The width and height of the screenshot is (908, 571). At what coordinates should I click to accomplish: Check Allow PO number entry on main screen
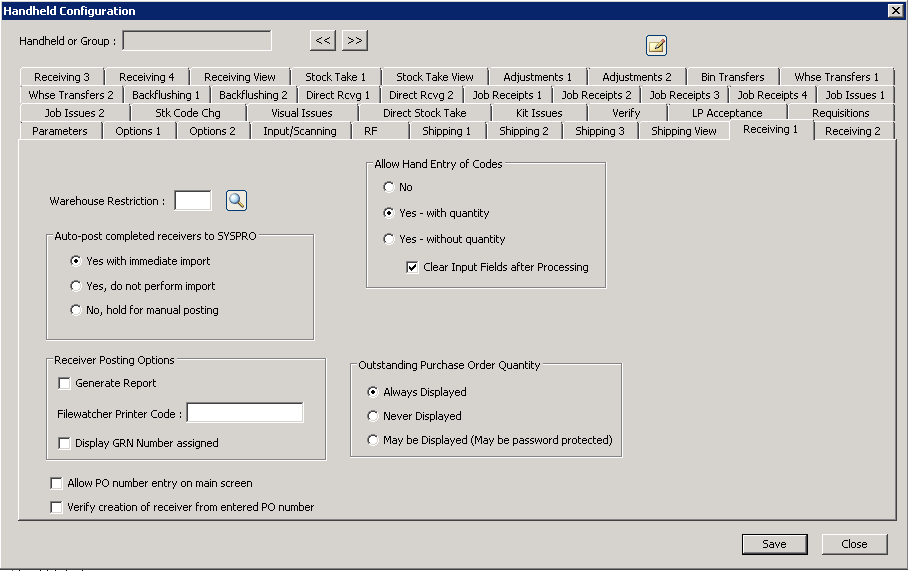pyautogui.click(x=57, y=483)
